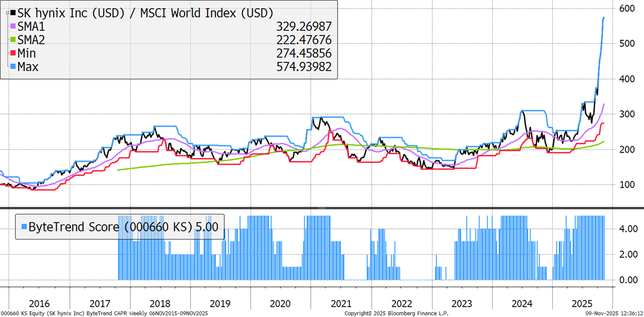
Task: Click the SMA1 value 329.26987
Action: pos(305,26)
